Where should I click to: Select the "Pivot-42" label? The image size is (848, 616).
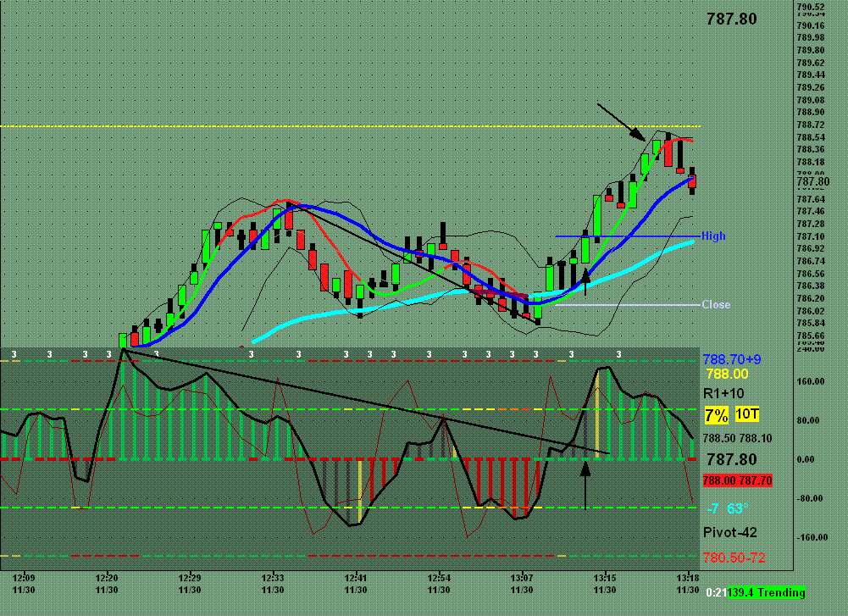tap(729, 532)
